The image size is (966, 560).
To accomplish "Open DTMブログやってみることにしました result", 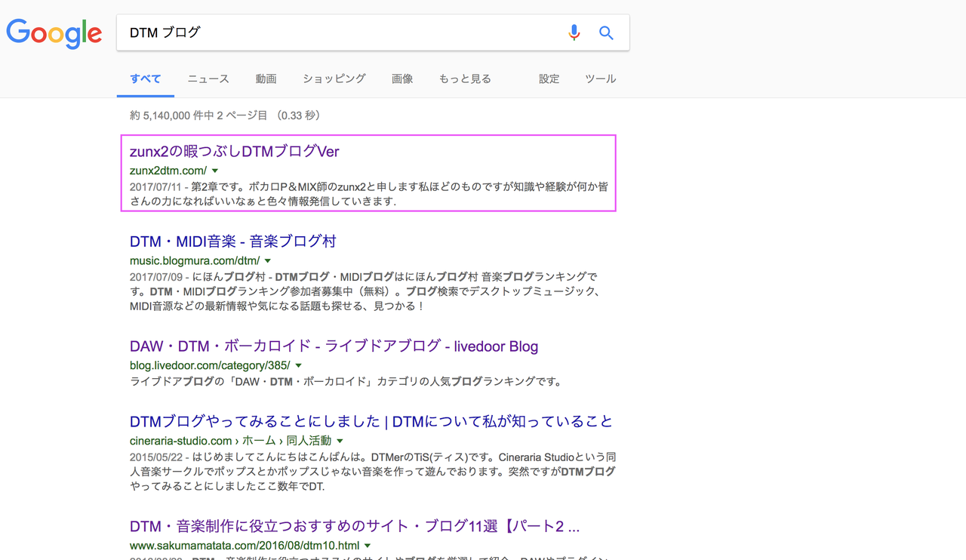I will [371, 421].
